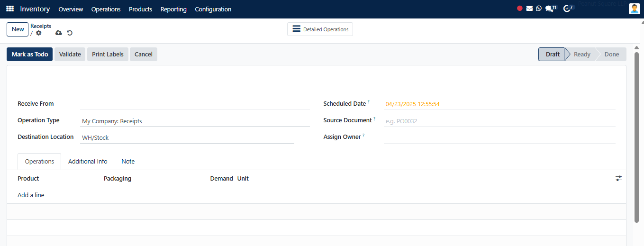Open the Products menu
Screen dimensions: 644x246
[x=140, y=9]
